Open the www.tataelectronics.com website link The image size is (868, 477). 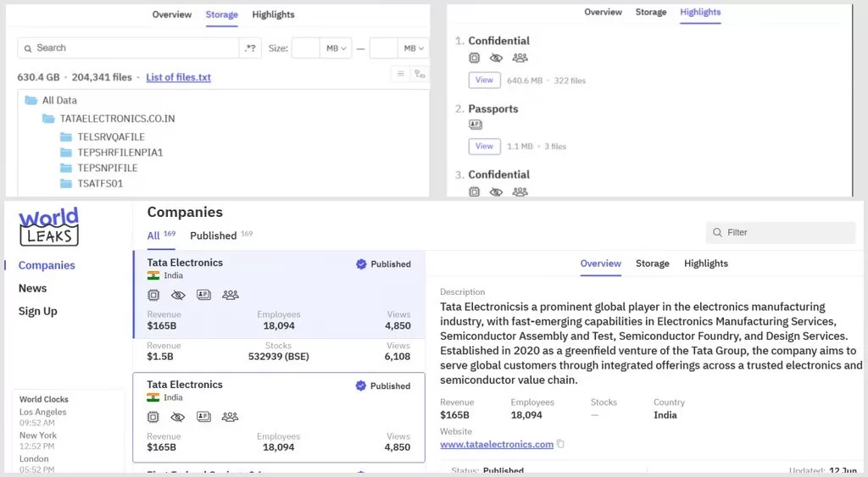point(497,444)
